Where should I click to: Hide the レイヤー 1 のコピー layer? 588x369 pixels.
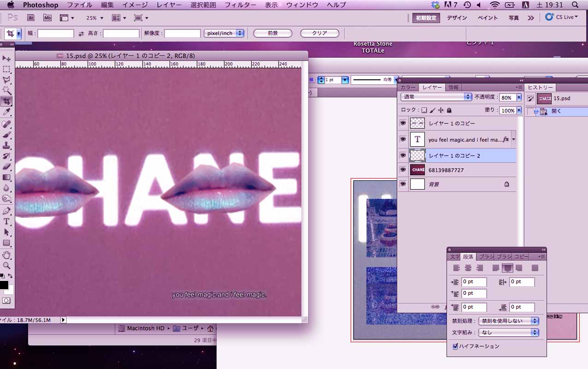click(x=403, y=123)
